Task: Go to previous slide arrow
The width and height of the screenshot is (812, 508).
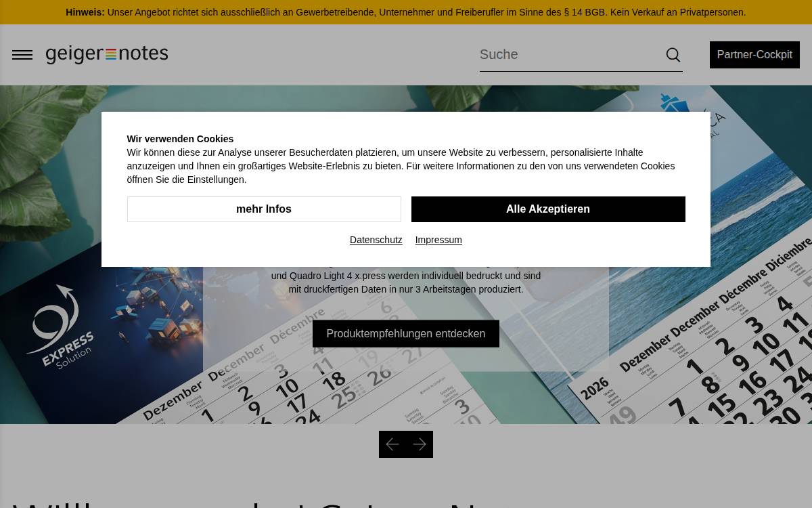Action: click(392, 444)
